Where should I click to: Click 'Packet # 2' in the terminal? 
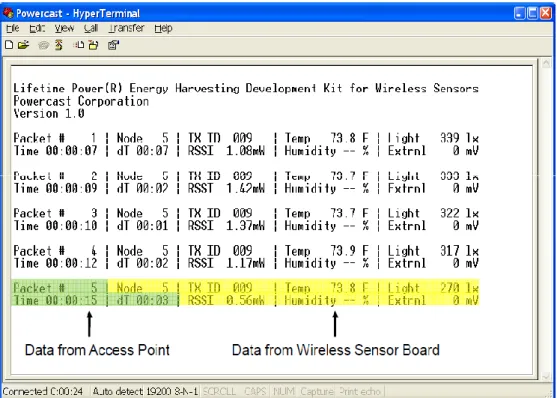click(55, 176)
